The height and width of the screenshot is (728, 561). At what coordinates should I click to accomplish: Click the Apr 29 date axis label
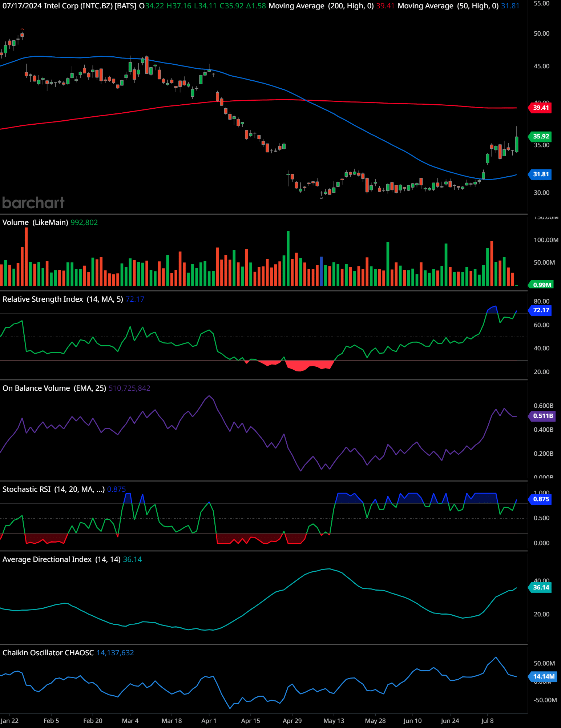pyautogui.click(x=292, y=721)
